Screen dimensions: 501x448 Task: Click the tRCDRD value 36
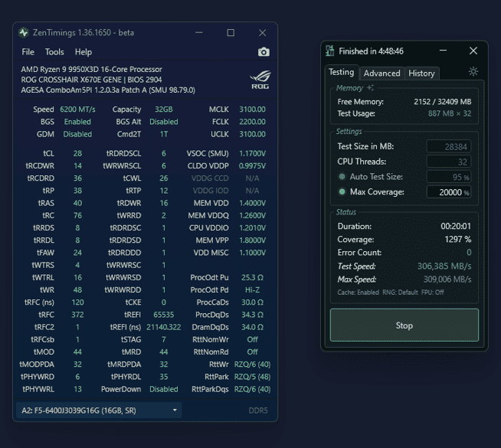77,178
